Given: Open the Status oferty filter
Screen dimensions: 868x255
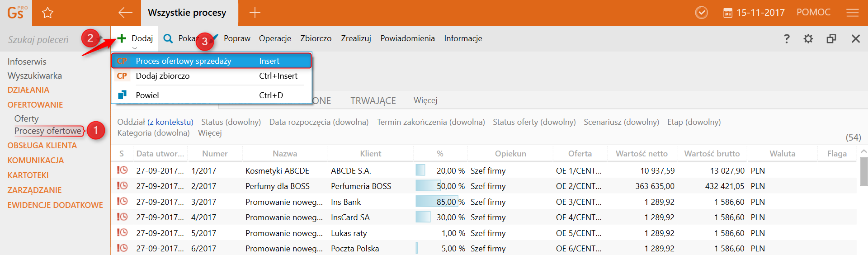Looking at the screenshot, I should pyautogui.click(x=534, y=122).
